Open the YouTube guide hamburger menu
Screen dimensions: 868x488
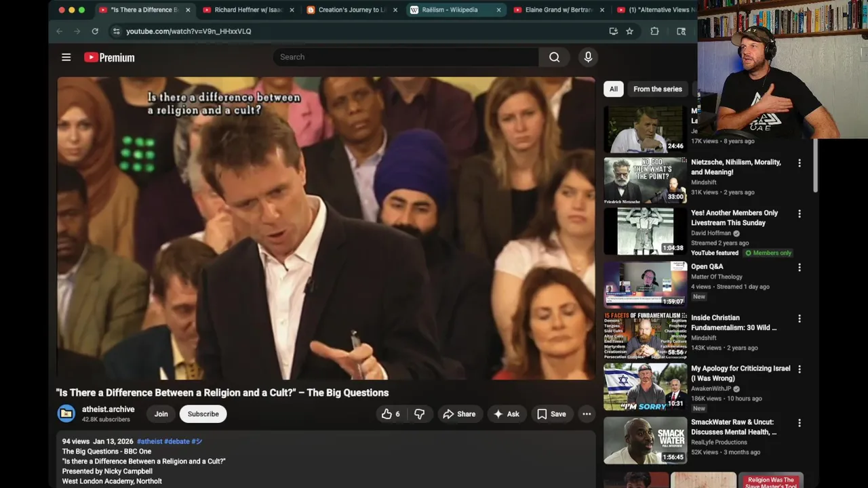[66, 58]
